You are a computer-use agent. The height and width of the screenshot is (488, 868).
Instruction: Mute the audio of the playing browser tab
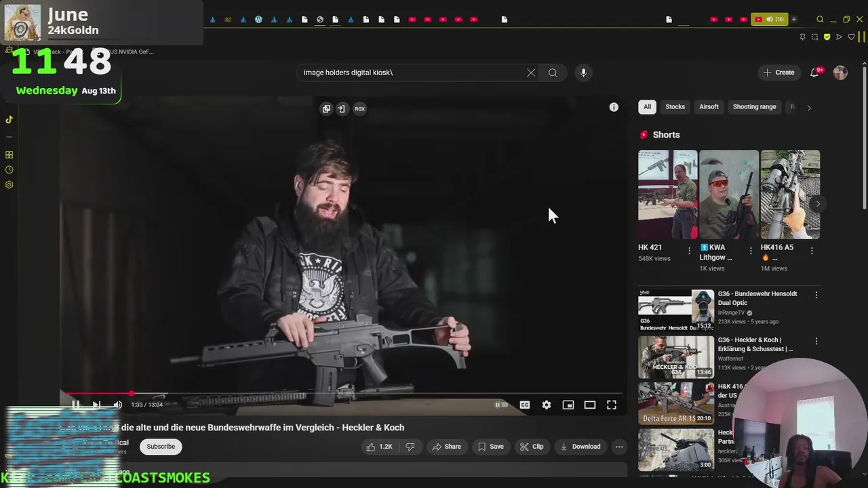tap(770, 19)
